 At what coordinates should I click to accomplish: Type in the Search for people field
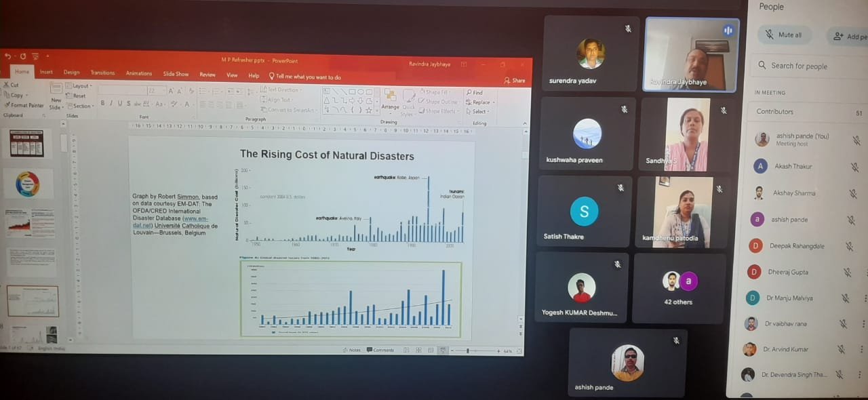[x=807, y=66]
